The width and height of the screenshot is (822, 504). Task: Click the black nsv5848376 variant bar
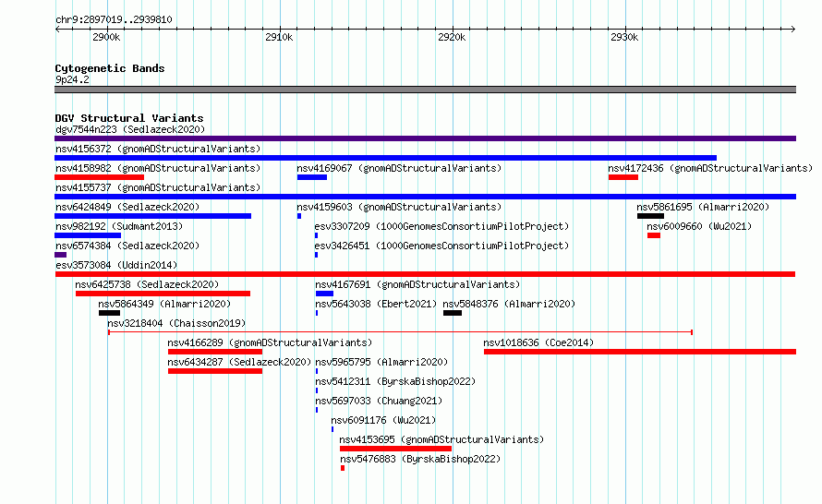tap(453, 313)
